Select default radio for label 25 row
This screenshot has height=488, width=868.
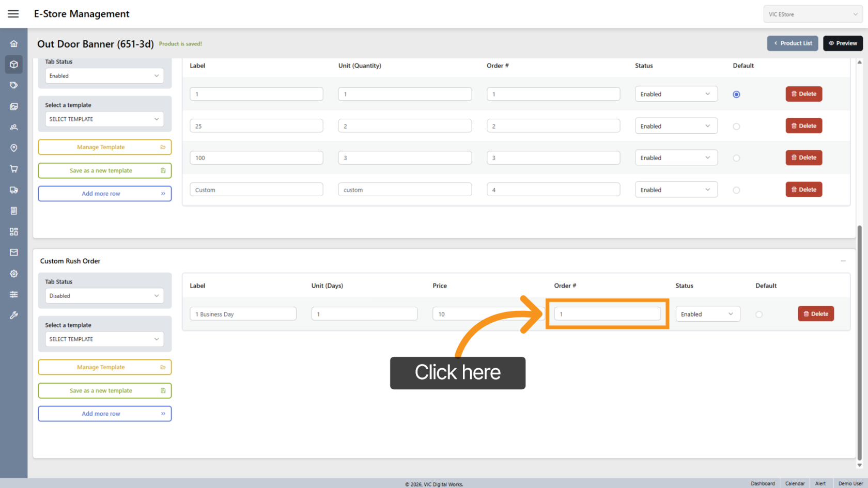point(736,127)
